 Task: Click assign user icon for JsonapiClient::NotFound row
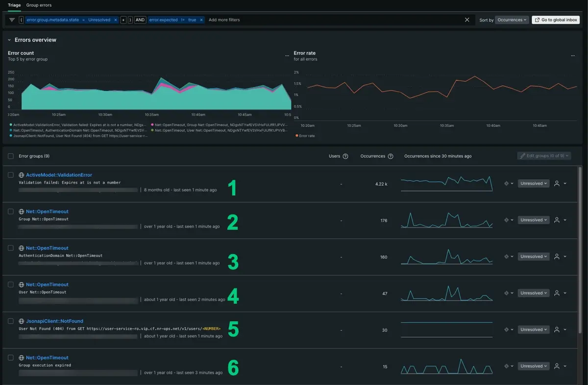pyautogui.click(x=557, y=330)
